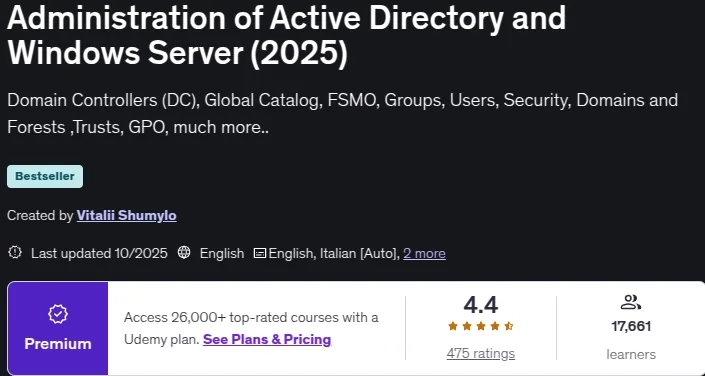Click the purple Premium label

point(58,344)
